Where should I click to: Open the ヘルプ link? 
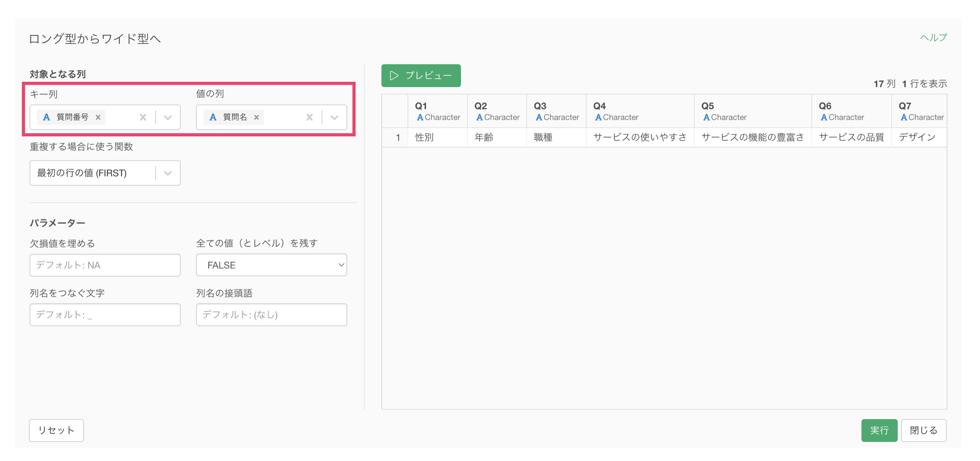click(x=933, y=37)
